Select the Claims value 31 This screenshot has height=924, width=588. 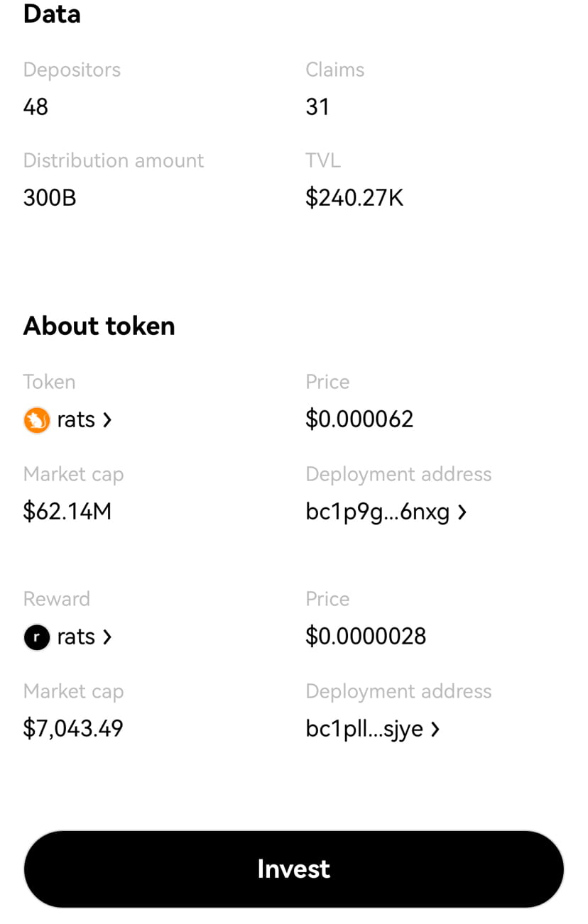click(x=317, y=106)
